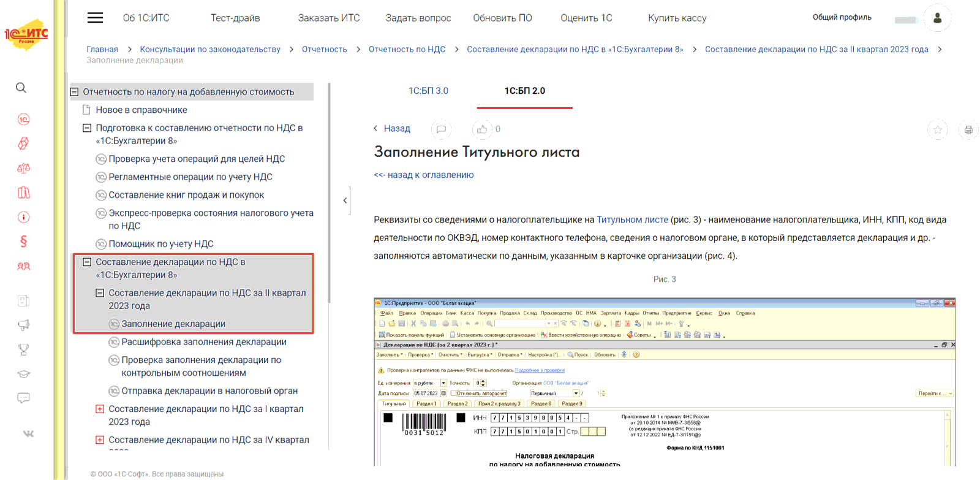The height and width of the screenshot is (480, 980).
Task: Open Консультации по законодательству breadcrumb
Action: [210, 49]
